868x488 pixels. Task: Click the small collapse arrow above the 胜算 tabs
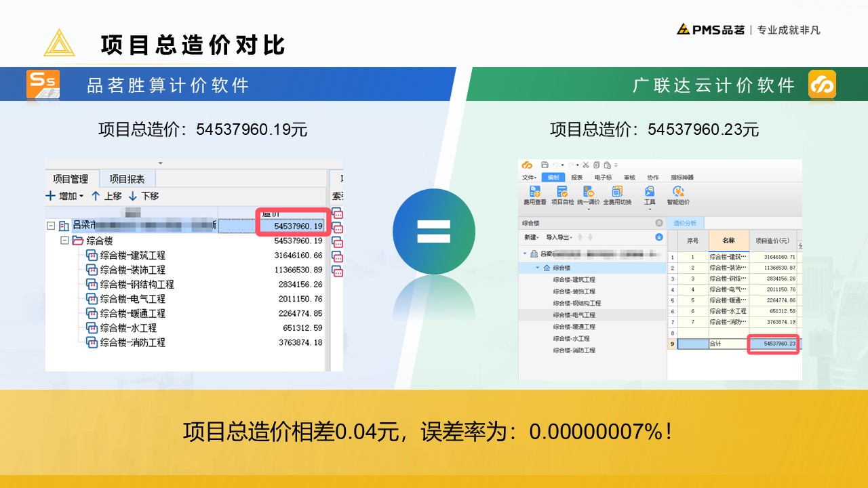(x=161, y=163)
